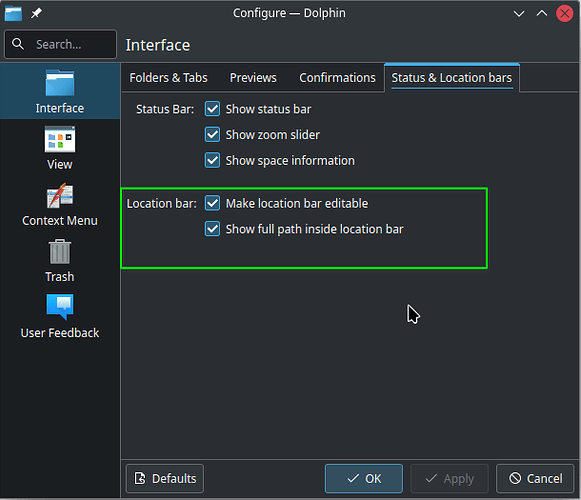
Task: Open the View settings category
Action: 60,148
